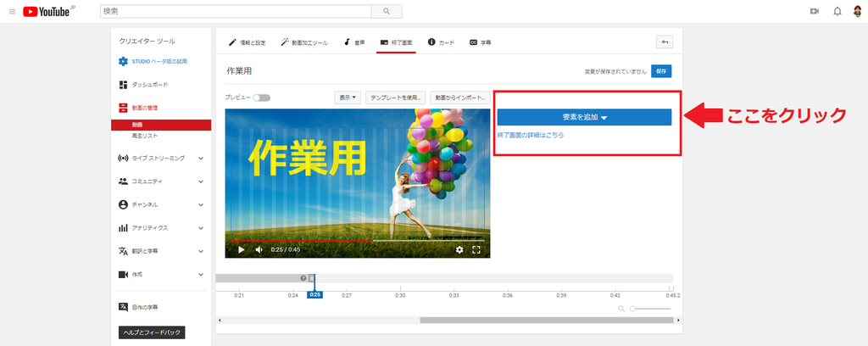Click the analytics bar chart icon
The image size is (868, 346).
[124, 227]
